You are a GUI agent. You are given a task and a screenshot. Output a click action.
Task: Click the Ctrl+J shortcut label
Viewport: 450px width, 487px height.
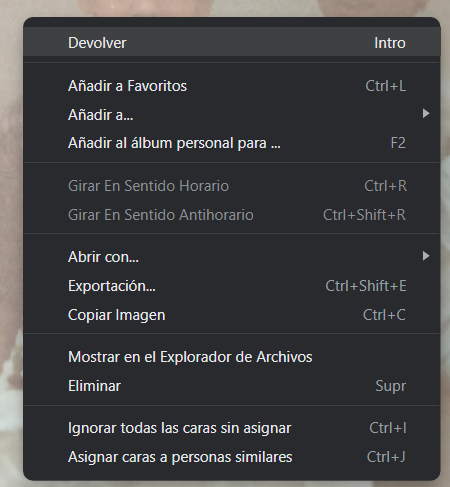[386, 457]
